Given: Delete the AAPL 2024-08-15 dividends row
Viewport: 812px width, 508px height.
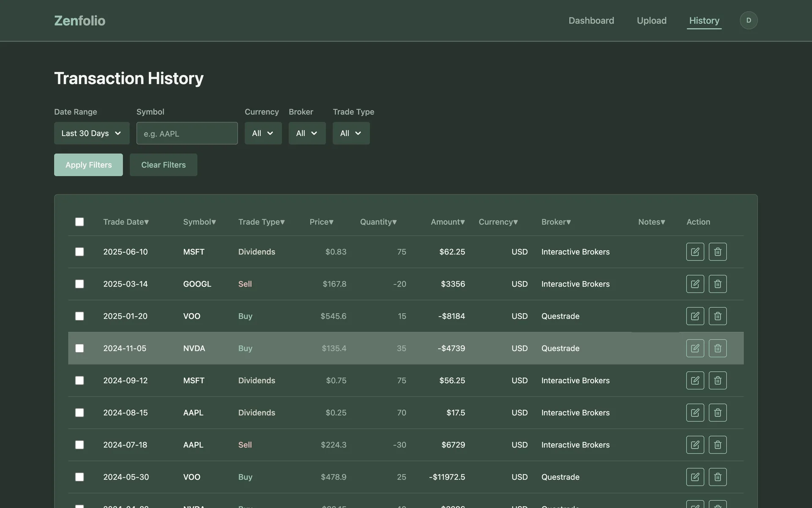Looking at the screenshot, I should tap(718, 412).
